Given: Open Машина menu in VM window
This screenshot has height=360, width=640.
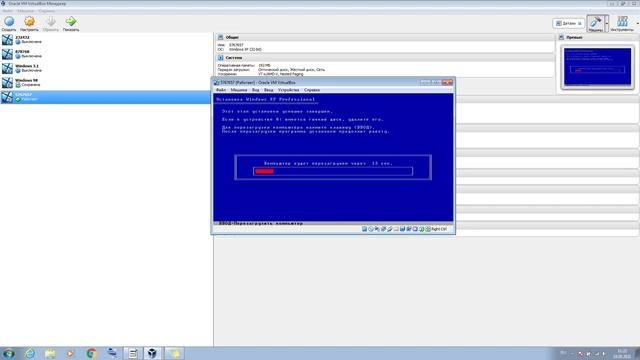Looking at the screenshot, I should pyautogui.click(x=239, y=90).
